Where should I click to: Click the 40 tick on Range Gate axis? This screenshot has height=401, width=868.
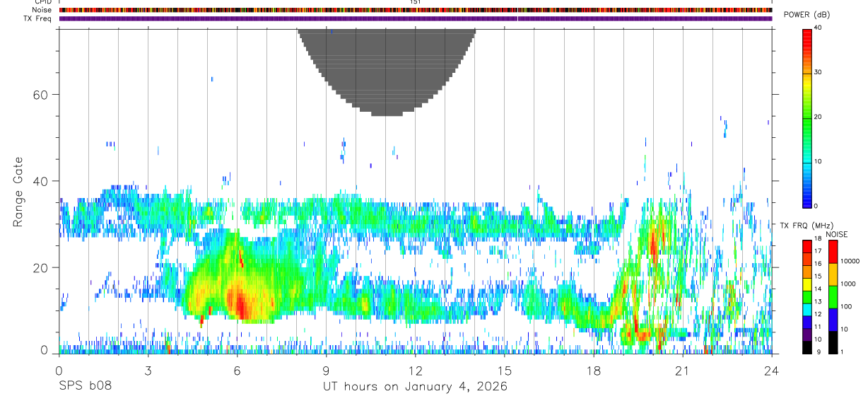pyautogui.click(x=41, y=181)
